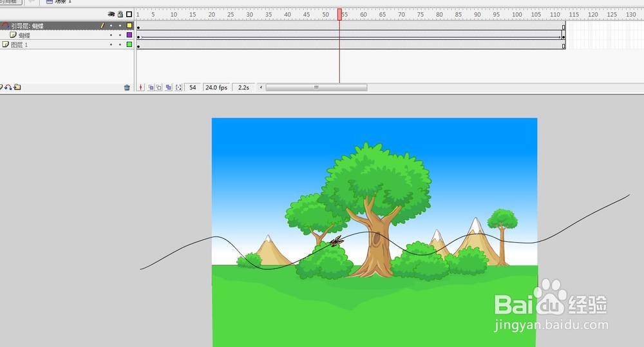
Task: Click frame 100 on the timeline ruler
Action: tap(516, 14)
